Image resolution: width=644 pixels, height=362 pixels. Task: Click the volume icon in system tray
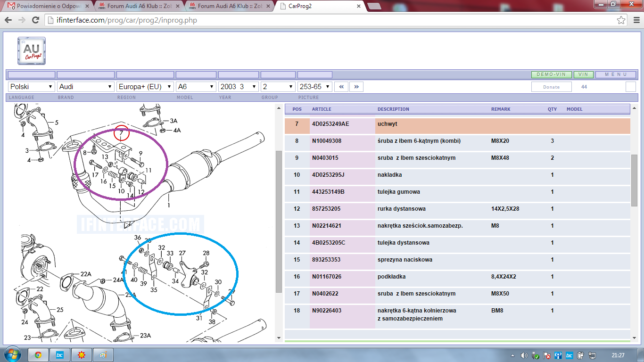[524, 355]
